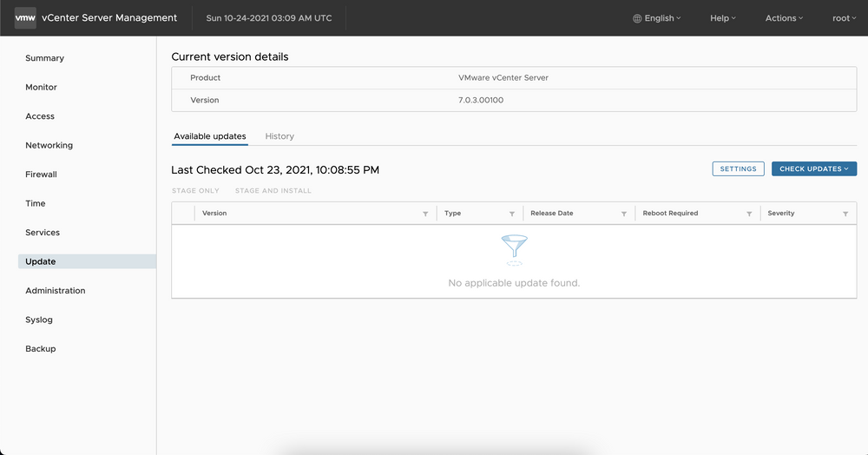Image resolution: width=868 pixels, height=455 pixels.
Task: Open the root user menu
Action: [845, 18]
